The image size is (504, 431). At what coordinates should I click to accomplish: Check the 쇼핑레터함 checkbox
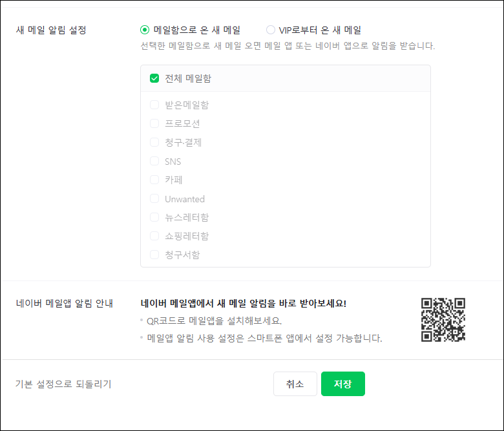pos(154,236)
